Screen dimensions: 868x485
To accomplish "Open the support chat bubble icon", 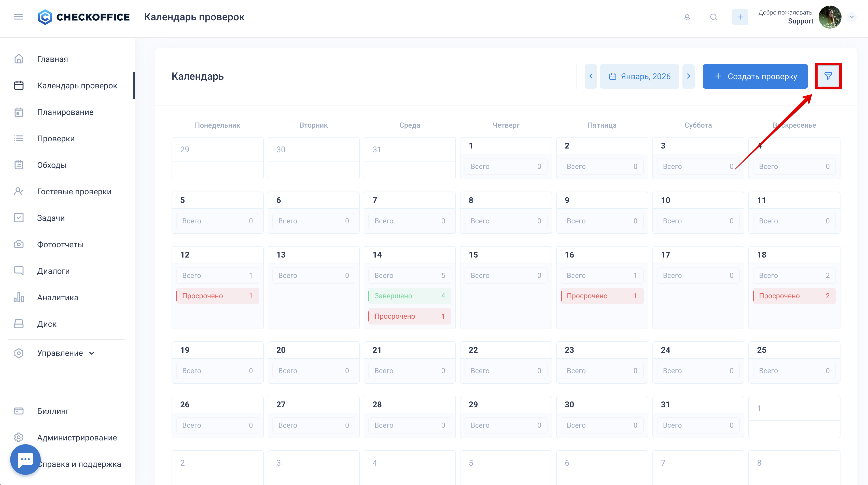I will [x=25, y=459].
